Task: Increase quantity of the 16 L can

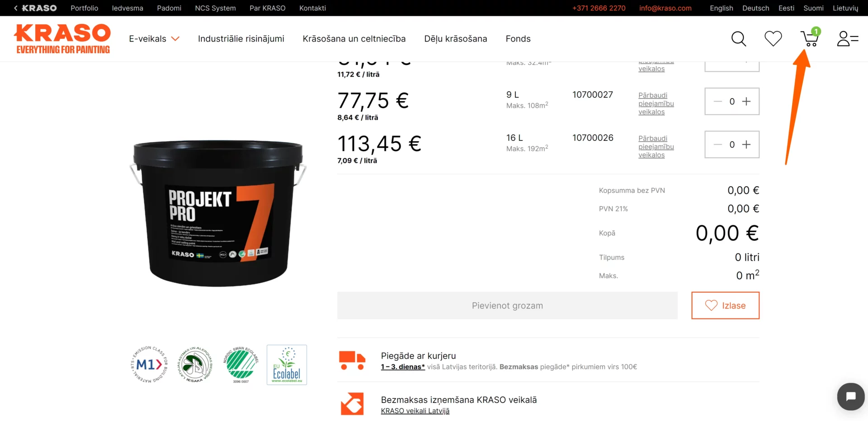Action: coord(746,145)
